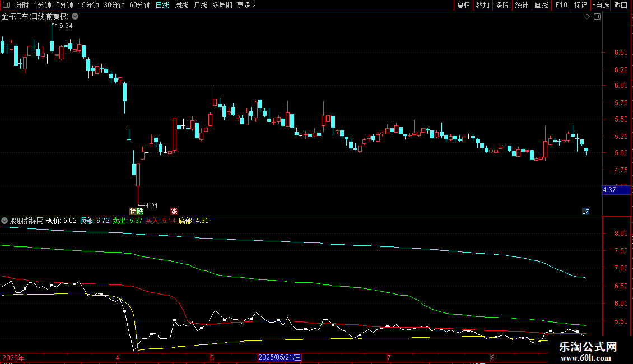This screenshot has height=364, width=633.
Task: Open the indicator dropdown beside 股朋指标网
Action: (4, 221)
